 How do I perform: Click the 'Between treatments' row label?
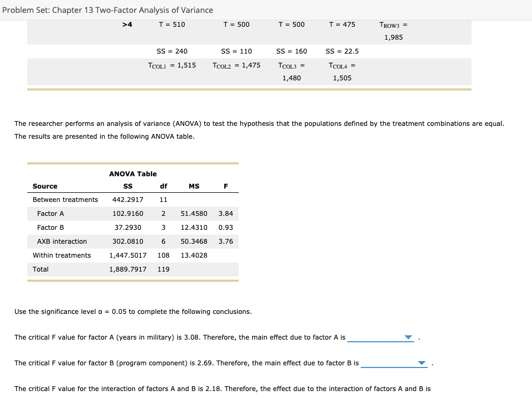point(65,199)
